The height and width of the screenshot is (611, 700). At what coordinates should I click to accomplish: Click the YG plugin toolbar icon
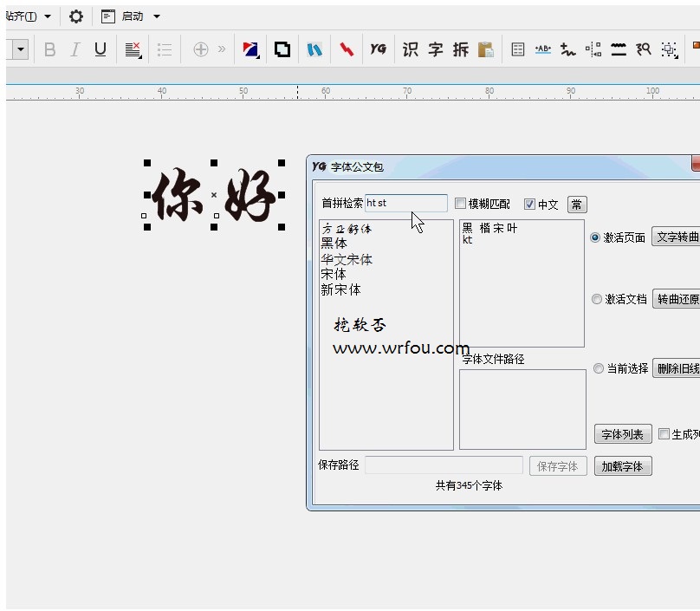pyautogui.click(x=378, y=49)
